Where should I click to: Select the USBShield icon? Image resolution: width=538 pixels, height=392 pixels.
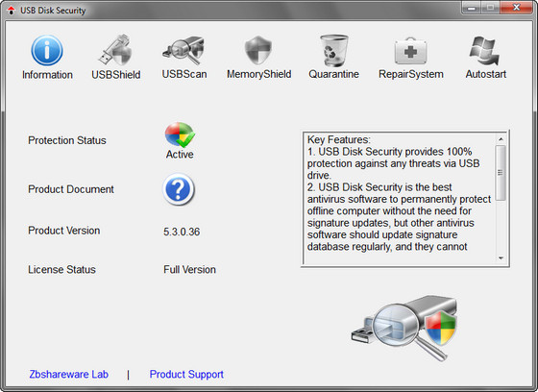116,50
